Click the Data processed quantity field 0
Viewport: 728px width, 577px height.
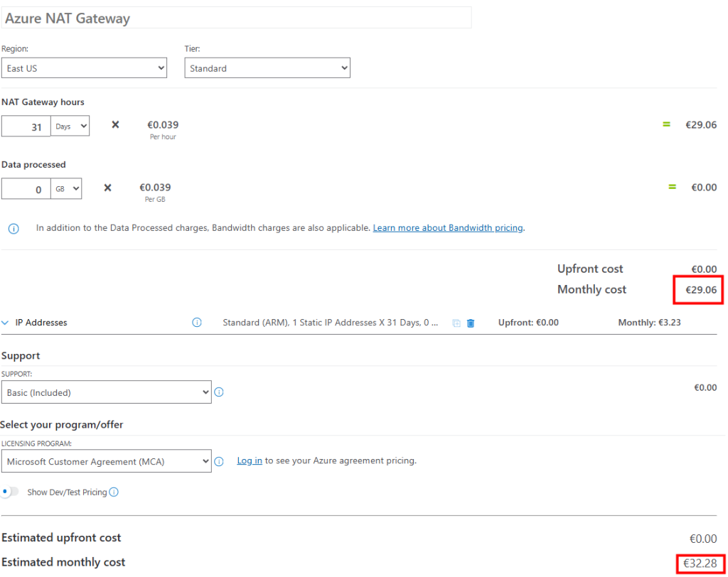pos(26,189)
